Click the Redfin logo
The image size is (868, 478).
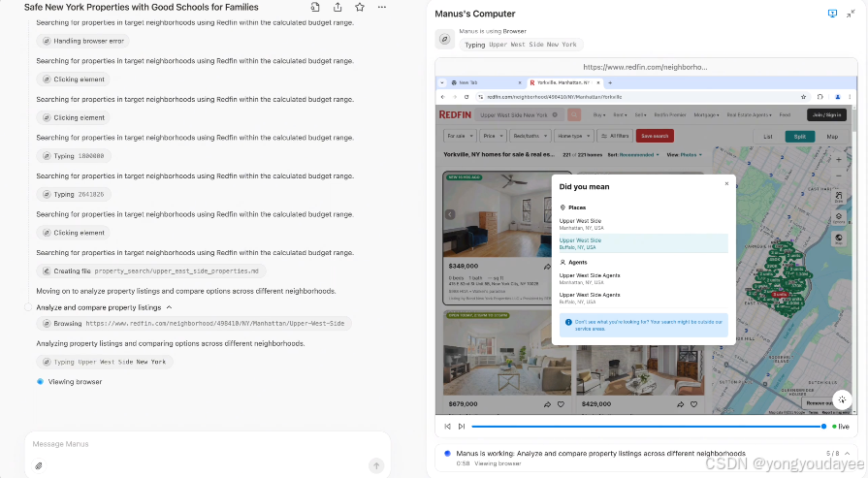(x=455, y=114)
